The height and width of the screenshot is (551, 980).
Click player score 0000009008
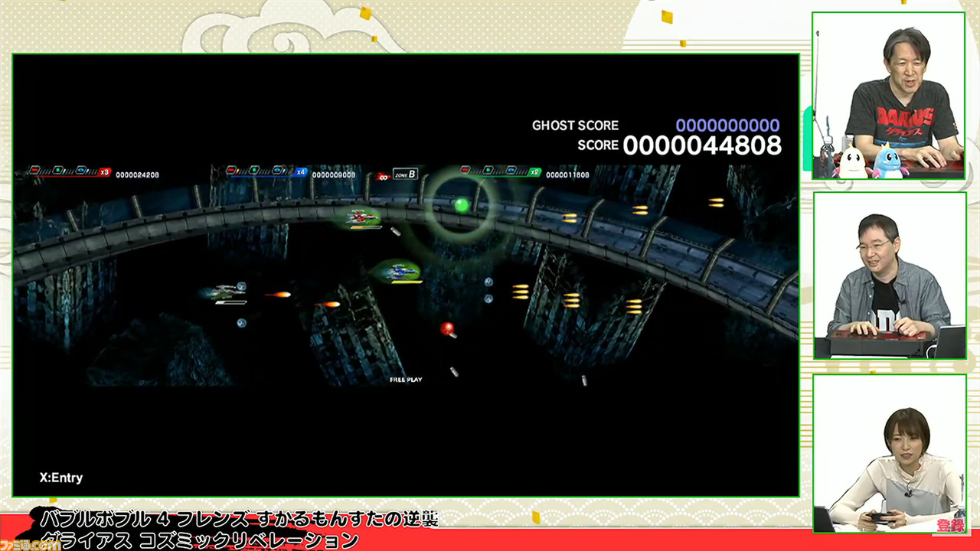[334, 175]
